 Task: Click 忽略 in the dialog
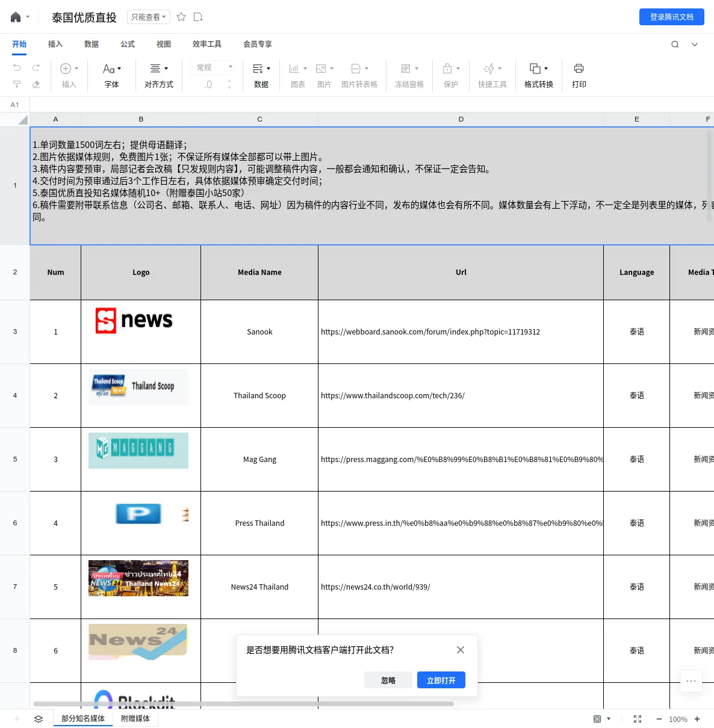[388, 680]
